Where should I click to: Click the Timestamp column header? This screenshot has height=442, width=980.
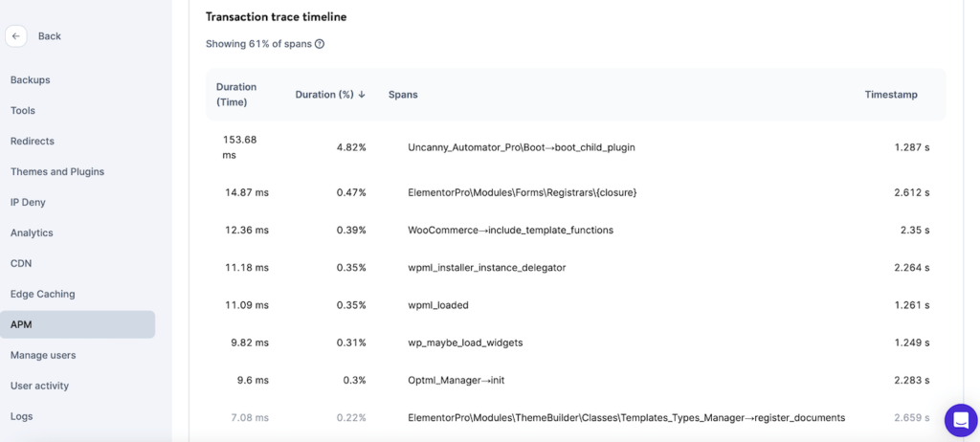pos(891,95)
